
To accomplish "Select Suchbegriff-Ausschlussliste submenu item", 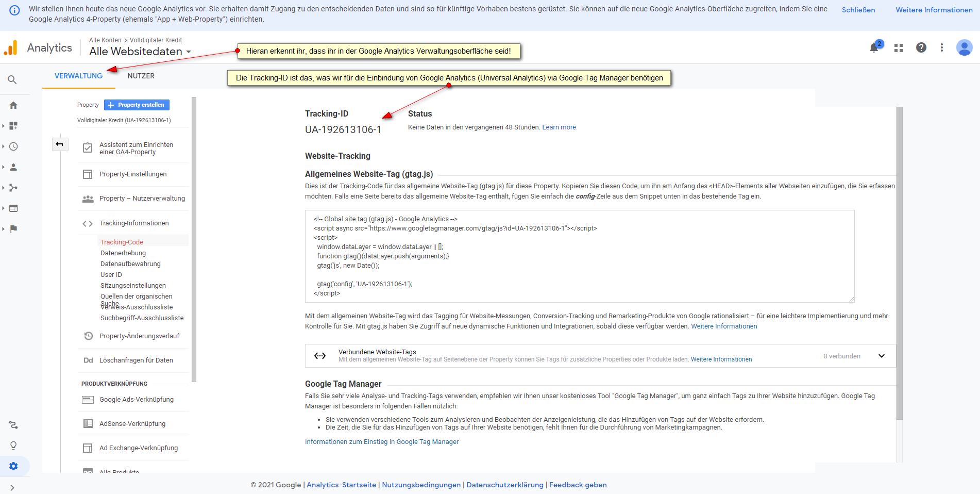I will coord(142,318).
